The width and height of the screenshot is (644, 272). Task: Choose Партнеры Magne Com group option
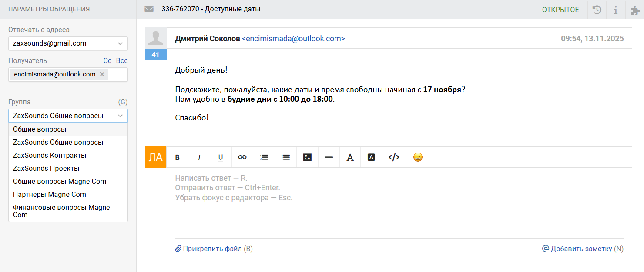click(x=50, y=194)
